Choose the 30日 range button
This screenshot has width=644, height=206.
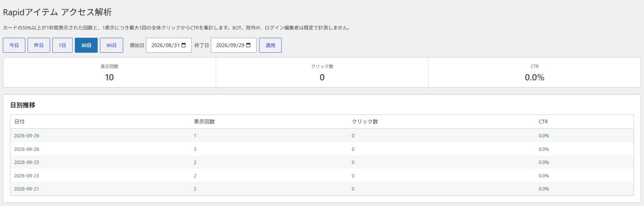point(86,45)
